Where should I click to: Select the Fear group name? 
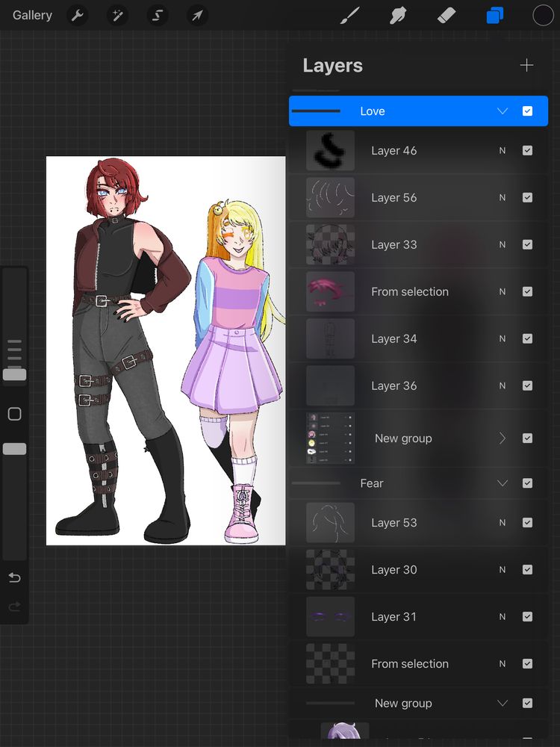coord(372,483)
